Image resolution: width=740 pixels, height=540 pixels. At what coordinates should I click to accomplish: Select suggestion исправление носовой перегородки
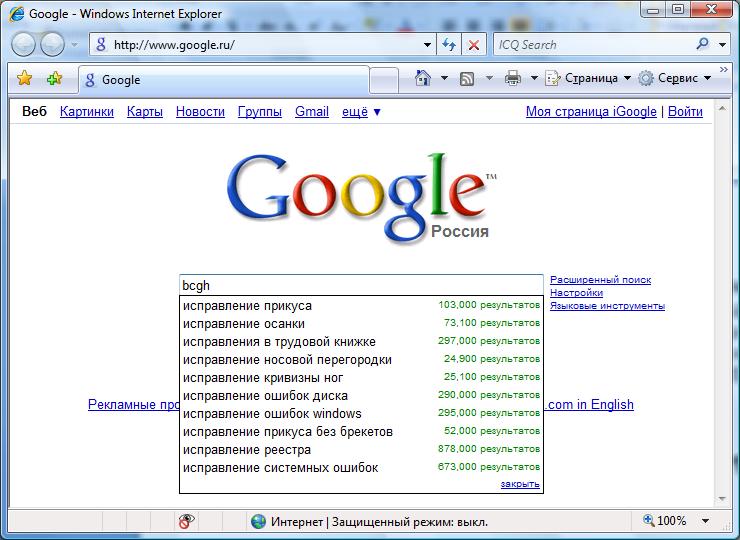(x=362, y=359)
